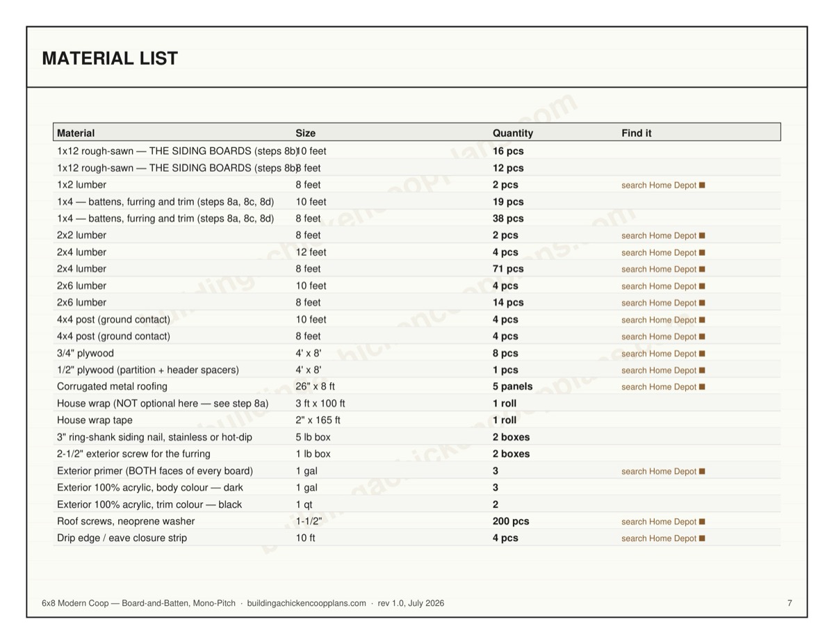Screen dimensions: 834x644
Task: Open Home Depot link for roof screws
Action: click(x=663, y=522)
